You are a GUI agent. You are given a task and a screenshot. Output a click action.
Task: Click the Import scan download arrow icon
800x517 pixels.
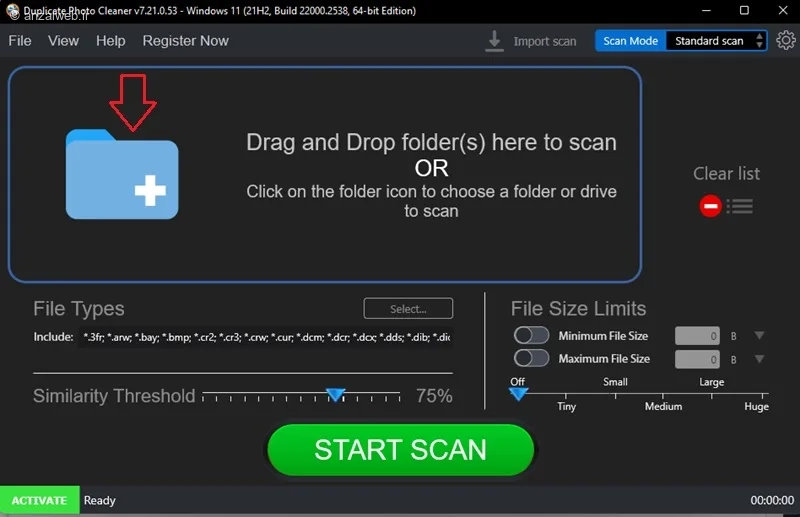click(x=494, y=41)
